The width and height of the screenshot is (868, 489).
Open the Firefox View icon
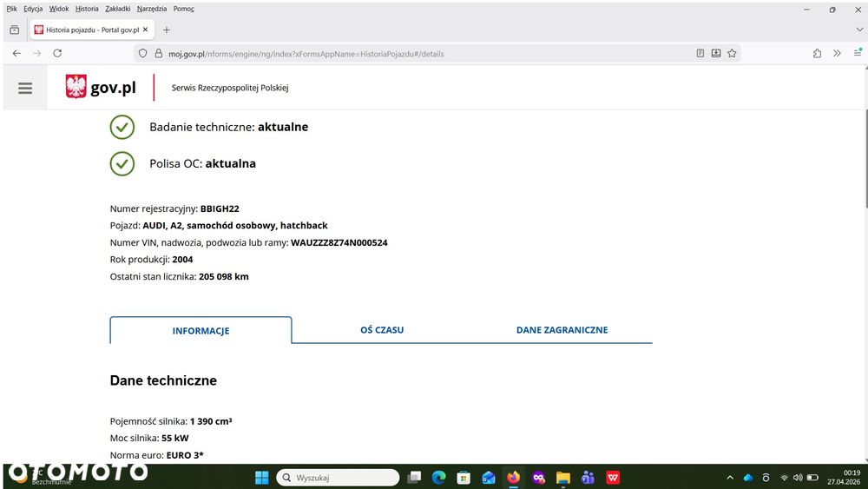pyautogui.click(x=15, y=30)
